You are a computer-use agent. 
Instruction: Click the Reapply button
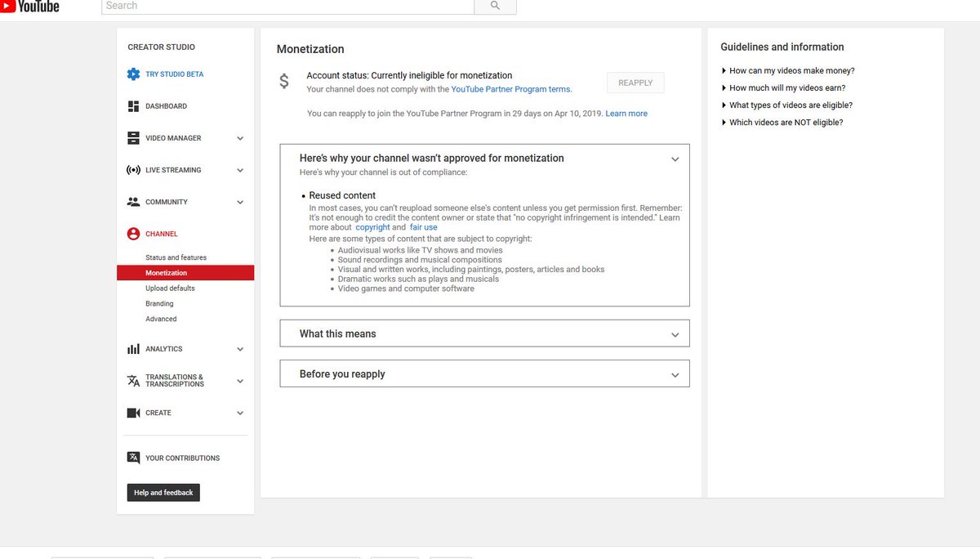[635, 83]
